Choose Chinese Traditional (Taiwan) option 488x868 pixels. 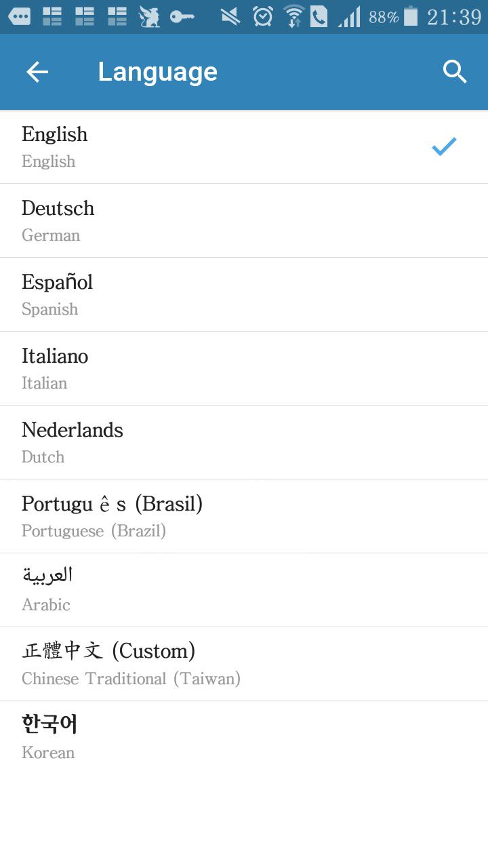[203, 664]
